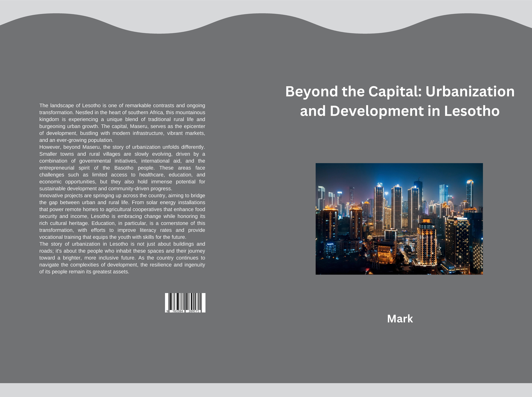The height and width of the screenshot is (397, 532).
Task: Click the barcode number "269171"
Action: click(194, 311)
